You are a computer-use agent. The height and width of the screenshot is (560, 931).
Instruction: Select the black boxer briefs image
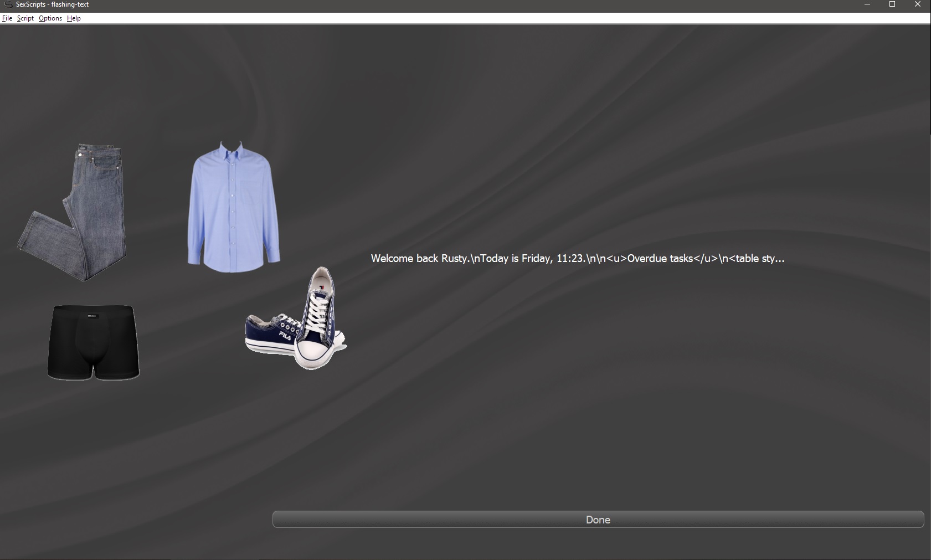(x=93, y=342)
